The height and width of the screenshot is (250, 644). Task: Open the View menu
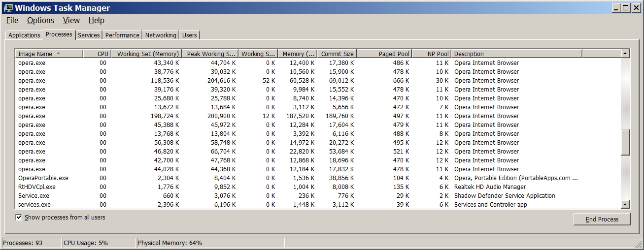pyautogui.click(x=71, y=20)
